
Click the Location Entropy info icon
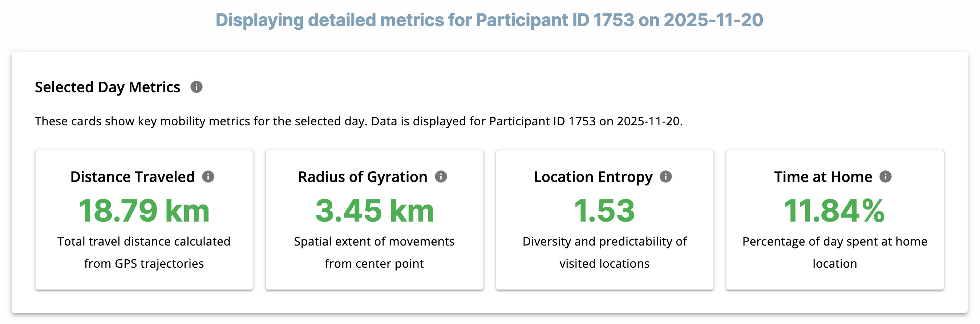(x=665, y=177)
